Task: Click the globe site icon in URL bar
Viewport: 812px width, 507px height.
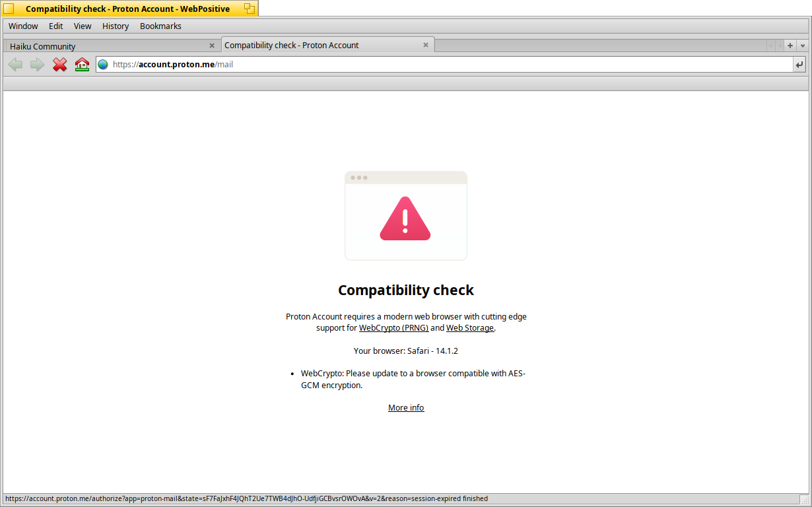Action: [103, 65]
